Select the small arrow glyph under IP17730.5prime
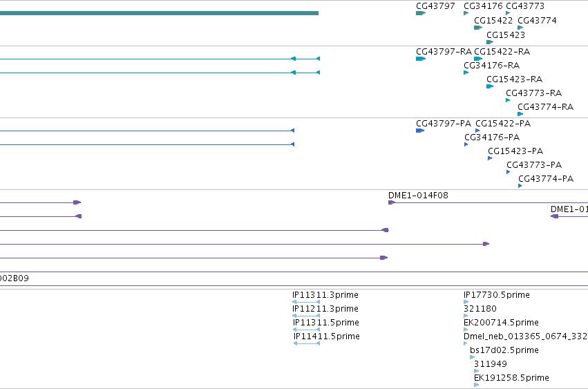Screen dimensions: 588x389 pos(466,302)
